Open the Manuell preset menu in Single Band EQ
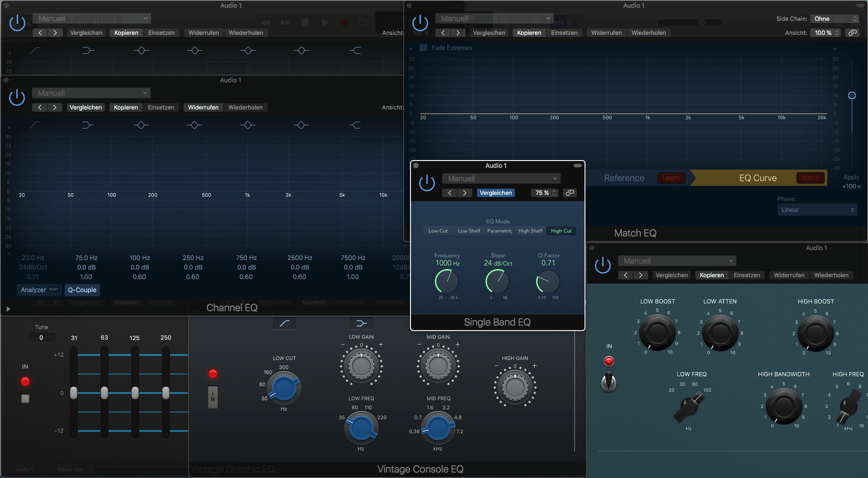The image size is (868, 478). (x=501, y=179)
